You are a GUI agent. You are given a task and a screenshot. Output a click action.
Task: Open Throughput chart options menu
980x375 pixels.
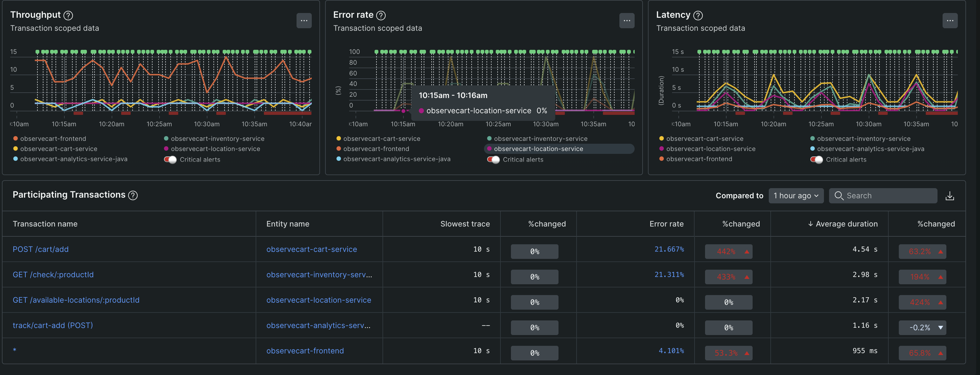tap(304, 21)
